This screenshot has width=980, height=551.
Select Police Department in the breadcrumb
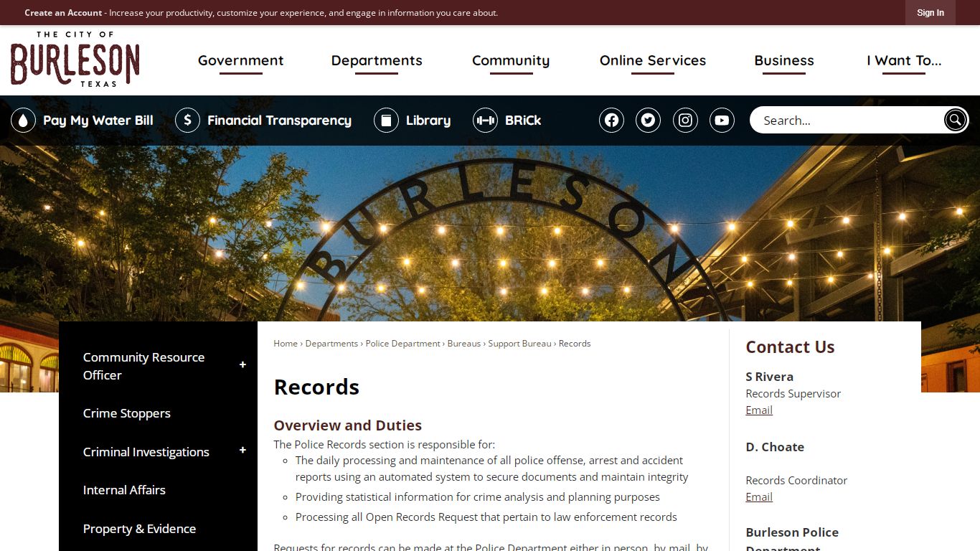pyautogui.click(x=402, y=344)
